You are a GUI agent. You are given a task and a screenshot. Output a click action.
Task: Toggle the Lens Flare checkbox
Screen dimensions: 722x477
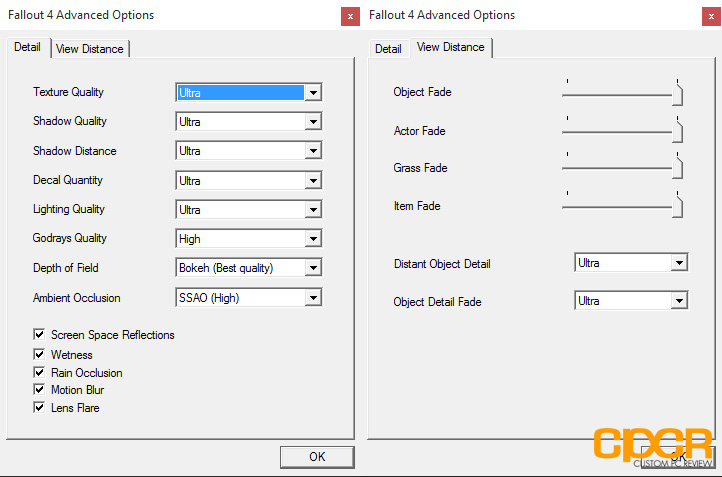[39, 407]
